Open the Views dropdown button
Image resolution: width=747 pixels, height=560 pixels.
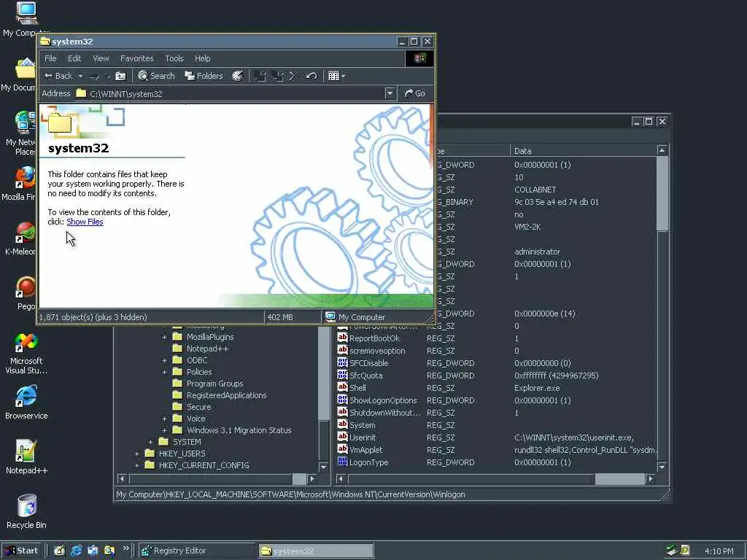336,76
